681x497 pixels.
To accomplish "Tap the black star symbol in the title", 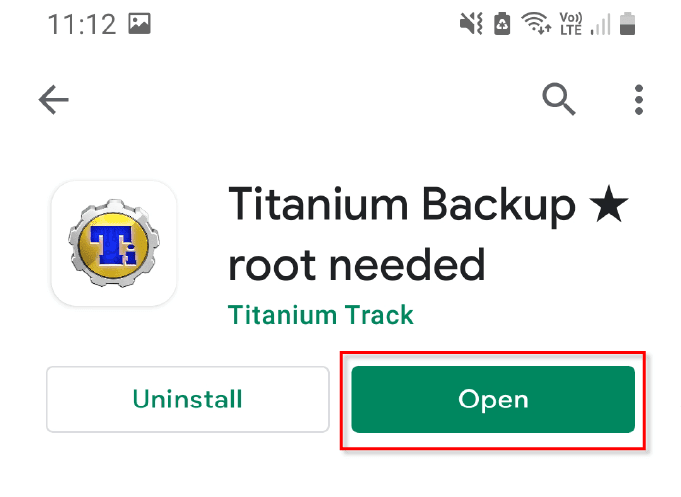I will [x=609, y=203].
